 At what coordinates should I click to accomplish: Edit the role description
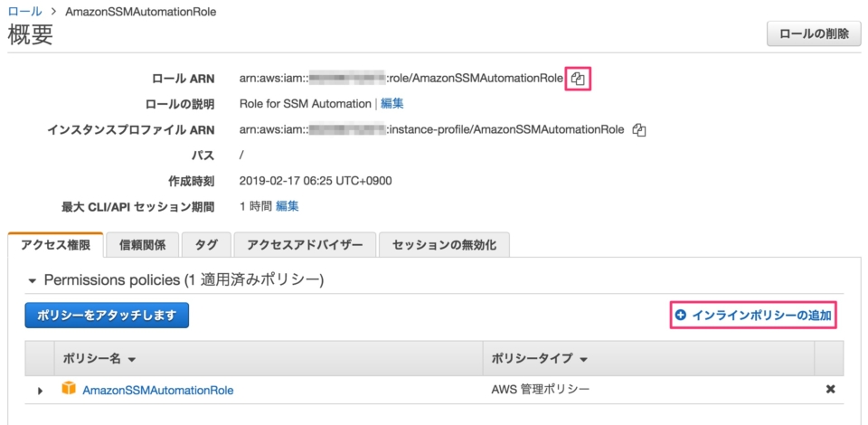point(392,103)
